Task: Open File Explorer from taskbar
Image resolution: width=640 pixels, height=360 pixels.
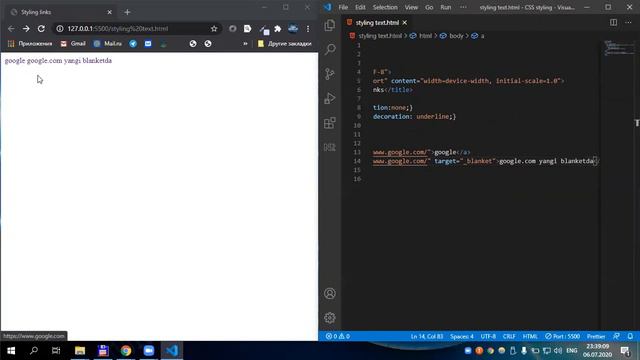Action: [80, 351]
